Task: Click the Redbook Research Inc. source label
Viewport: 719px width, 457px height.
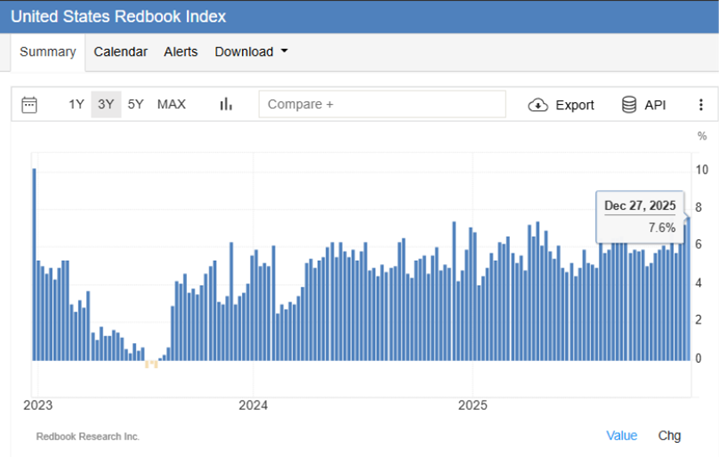Action: pyautogui.click(x=88, y=437)
